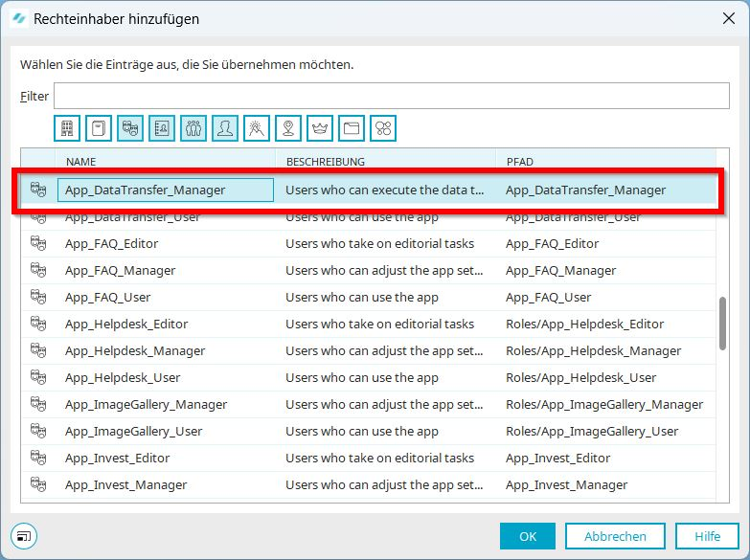The image size is (750, 560).
Task: Click path cell 'Roles/App_Helpdesk_Editor'
Action: tap(584, 324)
